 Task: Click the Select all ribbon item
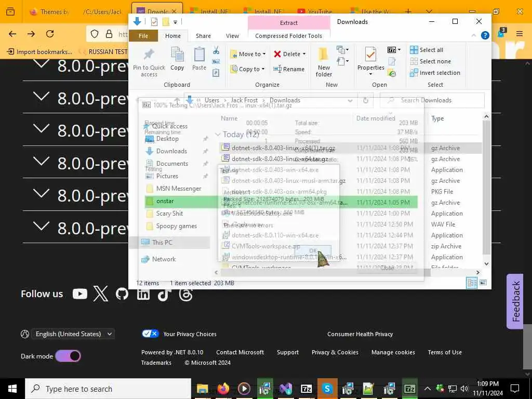(427, 50)
